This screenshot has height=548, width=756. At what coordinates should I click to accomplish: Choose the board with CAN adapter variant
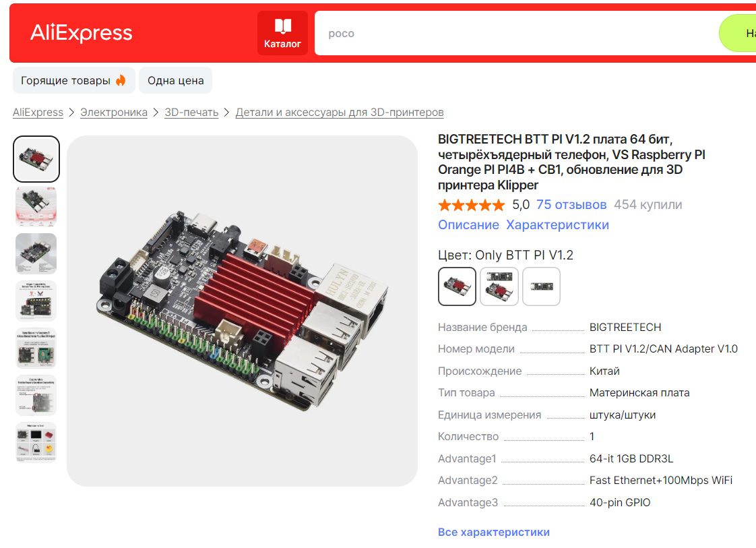tap(499, 286)
